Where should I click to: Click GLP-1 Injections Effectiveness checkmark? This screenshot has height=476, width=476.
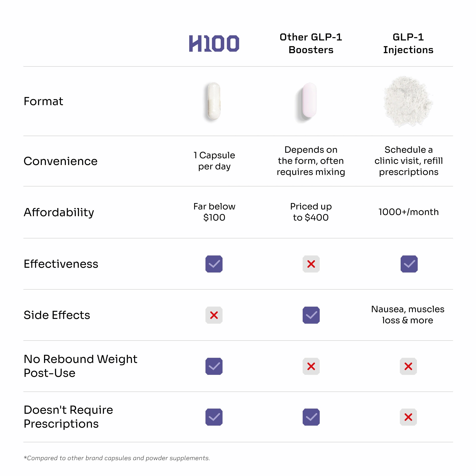coord(409,264)
